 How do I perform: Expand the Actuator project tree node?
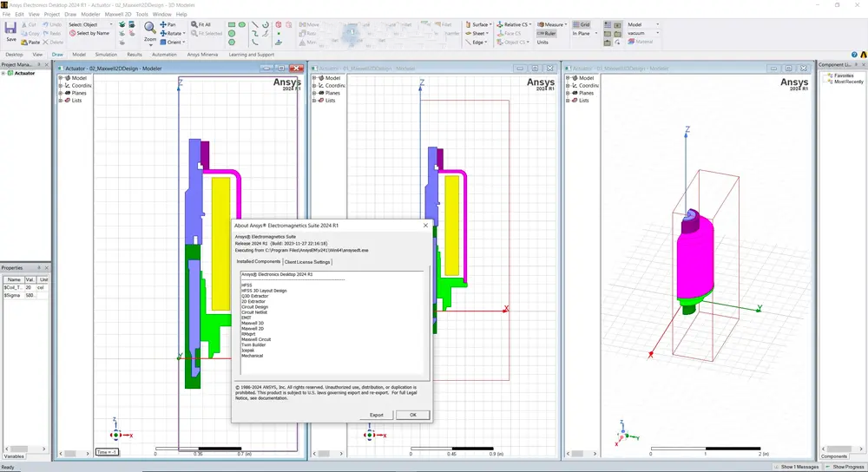(x=3, y=74)
